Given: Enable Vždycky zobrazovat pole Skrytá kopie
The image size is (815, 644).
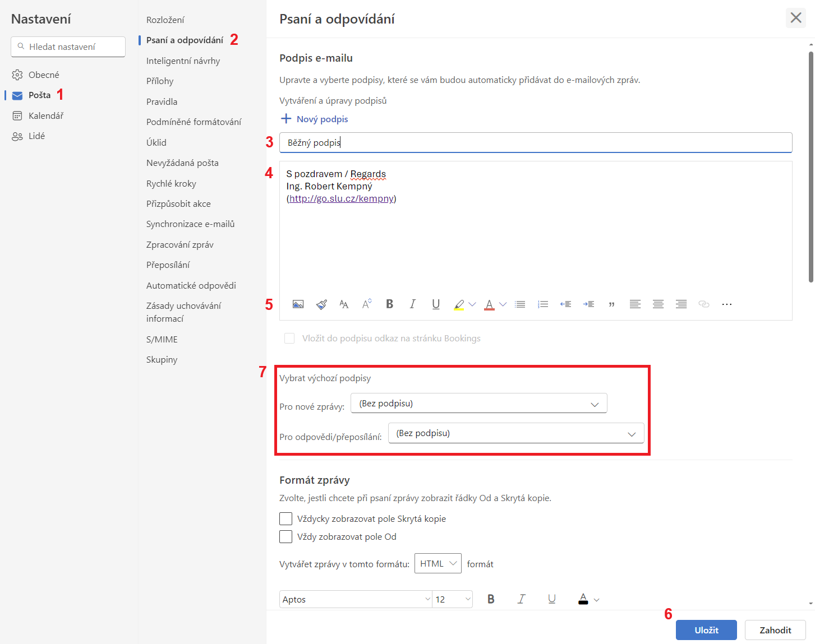Looking at the screenshot, I should point(286,518).
